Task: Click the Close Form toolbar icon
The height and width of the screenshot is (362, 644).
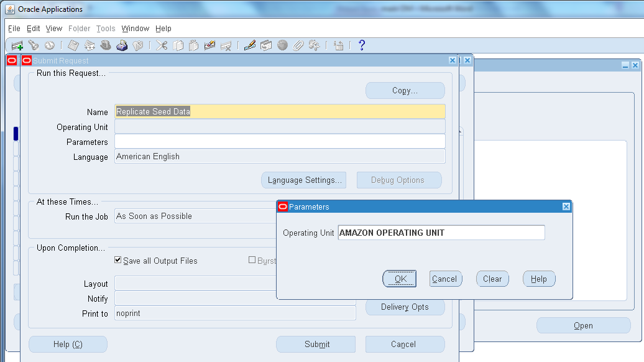Action: tap(138, 45)
